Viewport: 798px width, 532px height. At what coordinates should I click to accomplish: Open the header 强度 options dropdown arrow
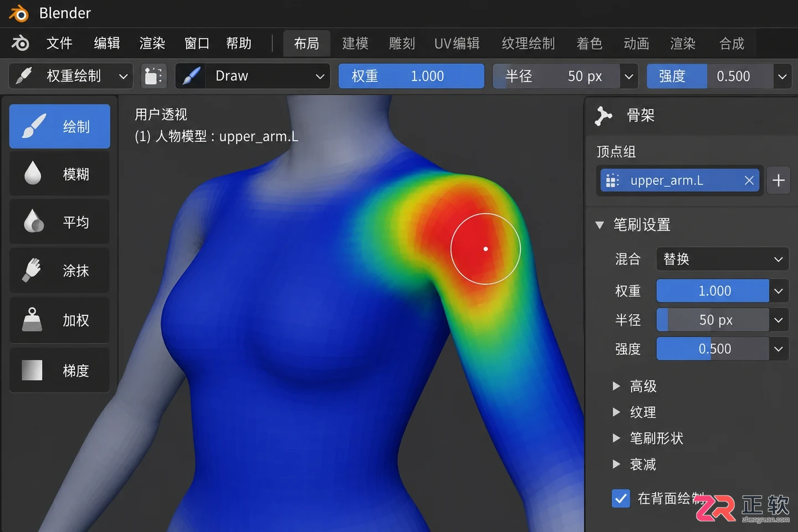coord(782,76)
